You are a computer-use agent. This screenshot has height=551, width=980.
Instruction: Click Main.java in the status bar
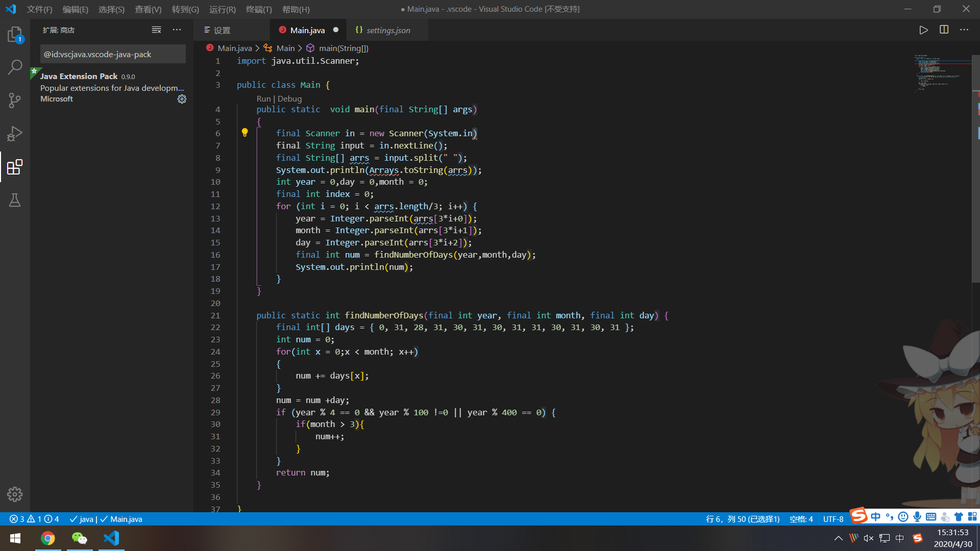(x=121, y=519)
